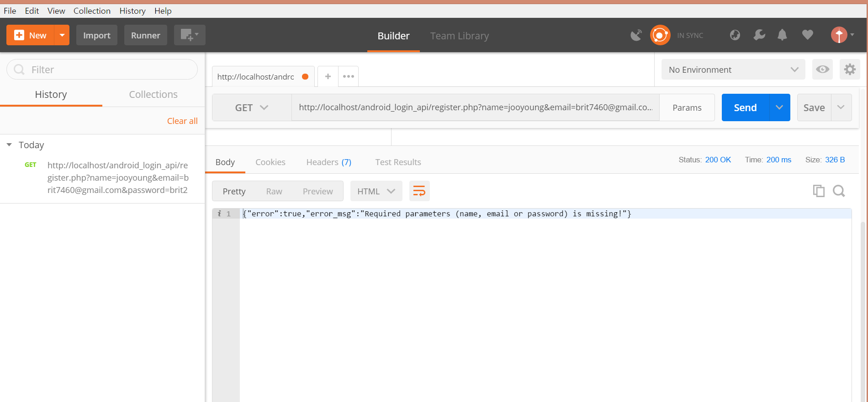This screenshot has height=402, width=868.
Task: Click the IN SYNC label
Action: tap(690, 35)
